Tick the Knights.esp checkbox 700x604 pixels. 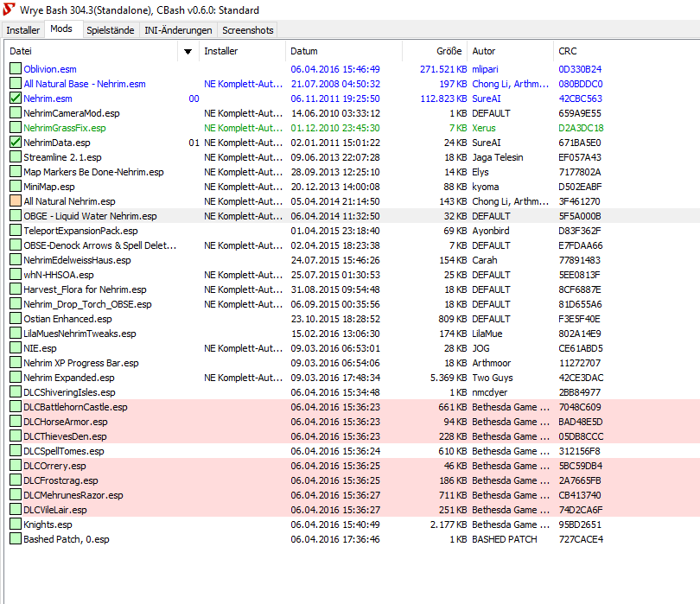(x=15, y=525)
